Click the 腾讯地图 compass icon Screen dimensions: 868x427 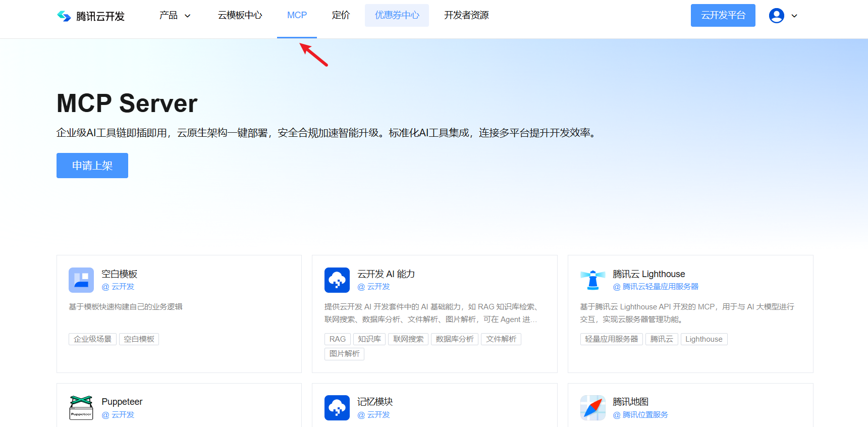592,408
